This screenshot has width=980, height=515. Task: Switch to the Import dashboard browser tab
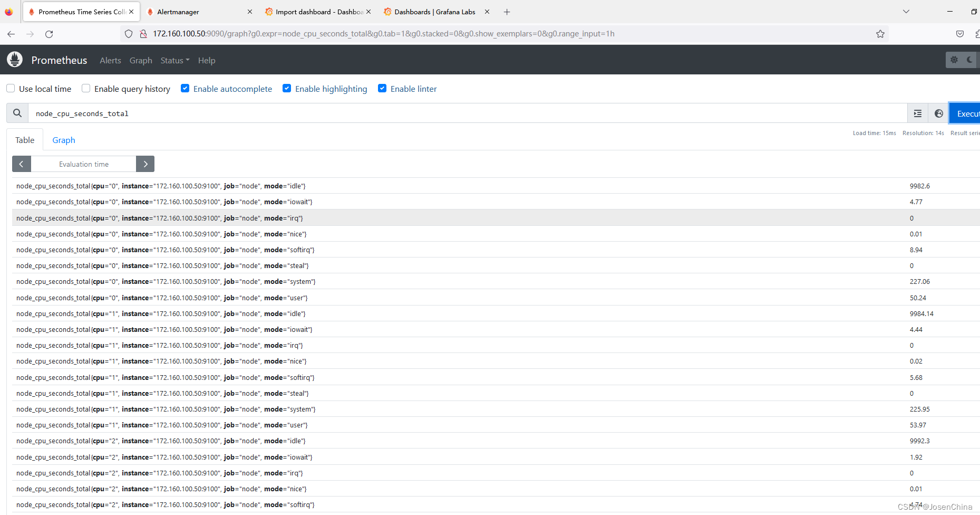pos(319,12)
